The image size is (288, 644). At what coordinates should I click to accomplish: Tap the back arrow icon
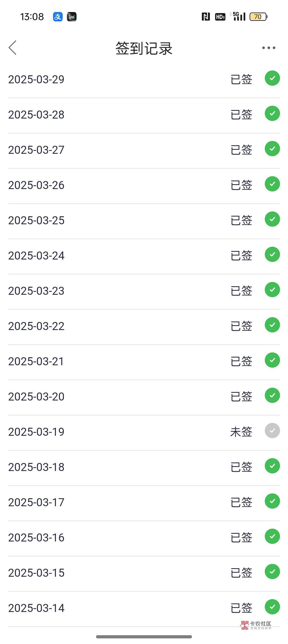(x=13, y=48)
